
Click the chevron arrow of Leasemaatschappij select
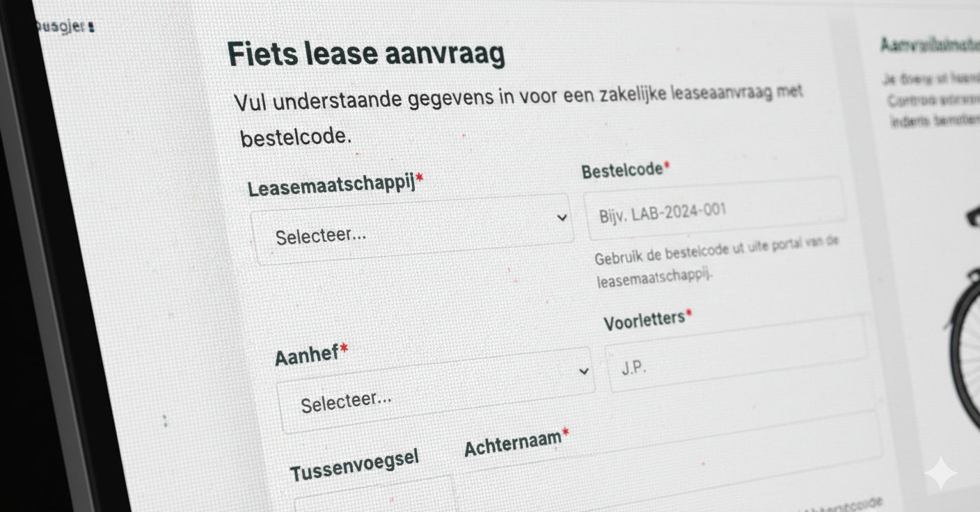point(562,218)
